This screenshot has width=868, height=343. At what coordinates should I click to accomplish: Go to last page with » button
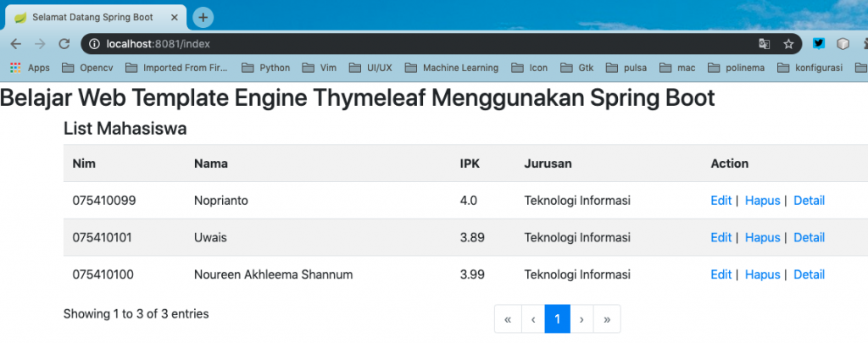point(607,319)
